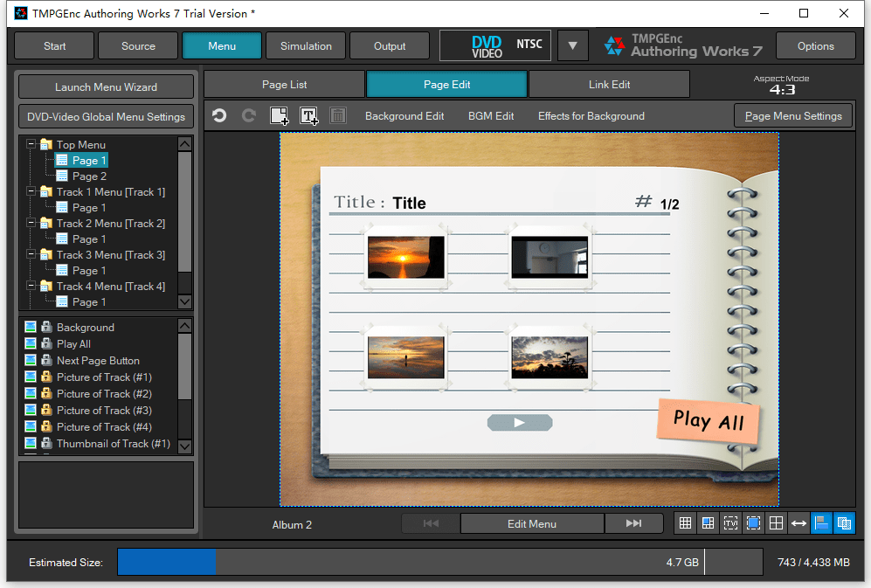
Task: Select the sunset thumbnail in top-left slot
Action: point(405,257)
